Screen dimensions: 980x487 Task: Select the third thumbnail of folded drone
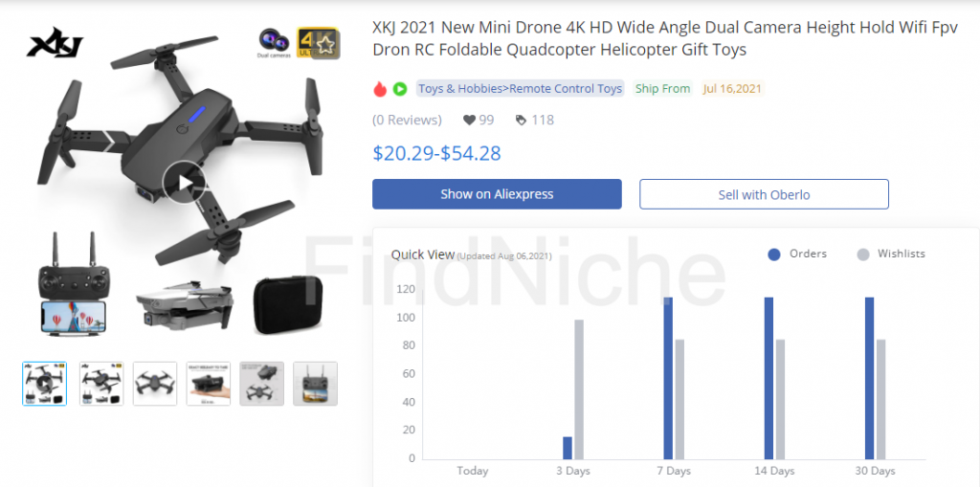[155, 384]
